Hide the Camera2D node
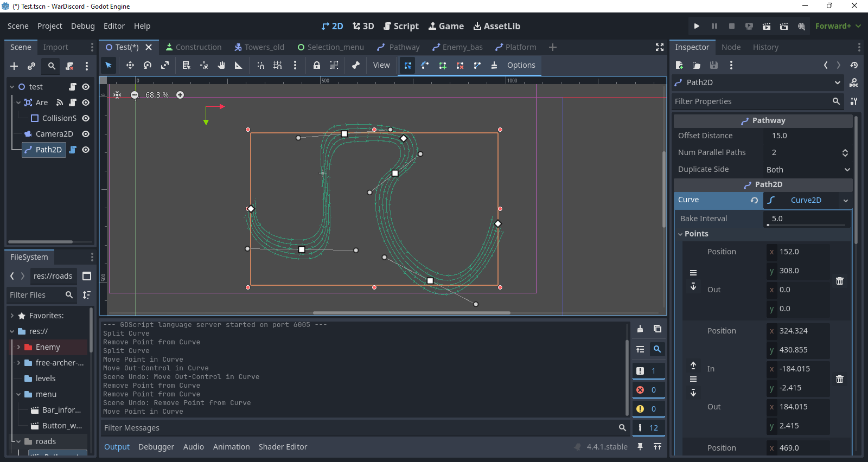 tap(86, 134)
